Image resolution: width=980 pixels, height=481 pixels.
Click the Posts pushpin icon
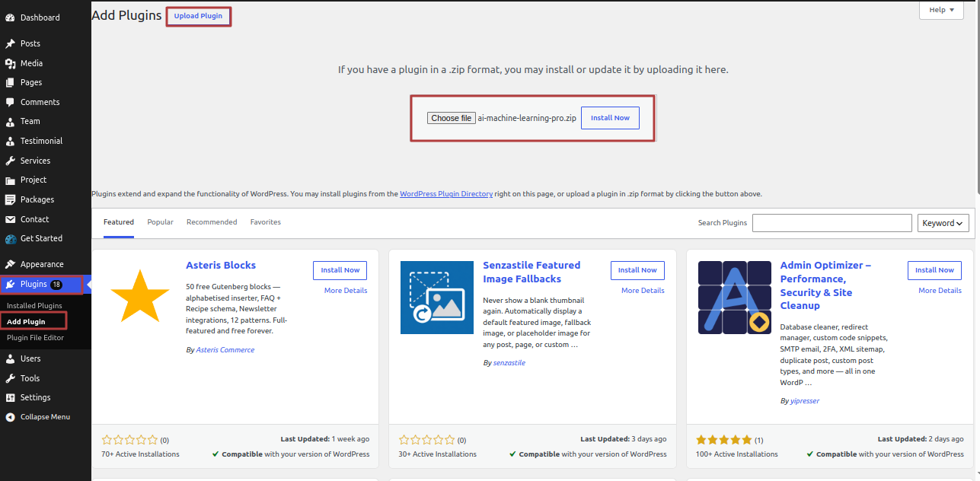point(10,43)
